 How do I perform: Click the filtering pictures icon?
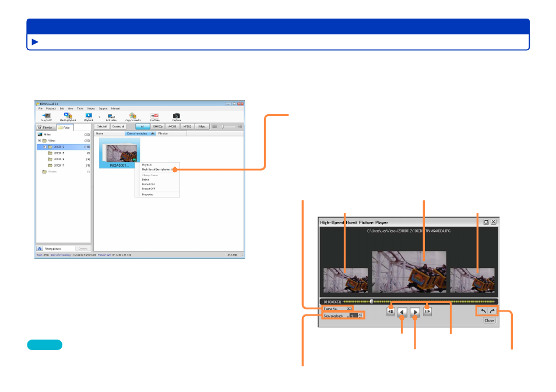pyautogui.click(x=40, y=249)
